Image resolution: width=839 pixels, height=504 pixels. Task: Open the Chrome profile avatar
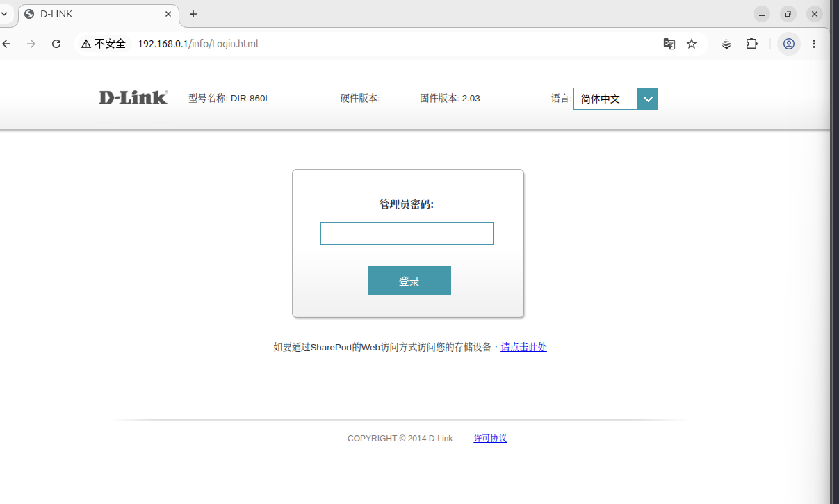789,44
